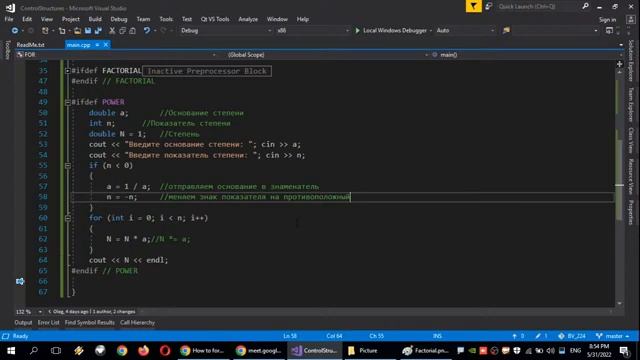Image resolution: width=640 pixels, height=360 pixels.
Task: Collapse the for loop block
Action: tap(68, 218)
